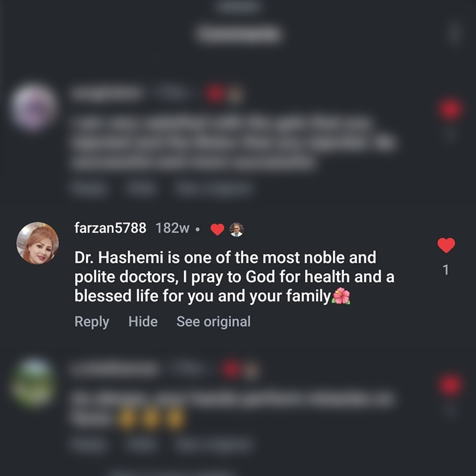476x476 pixels.
Task: See original text of Dr. Hashemi comment
Action: pyautogui.click(x=213, y=322)
